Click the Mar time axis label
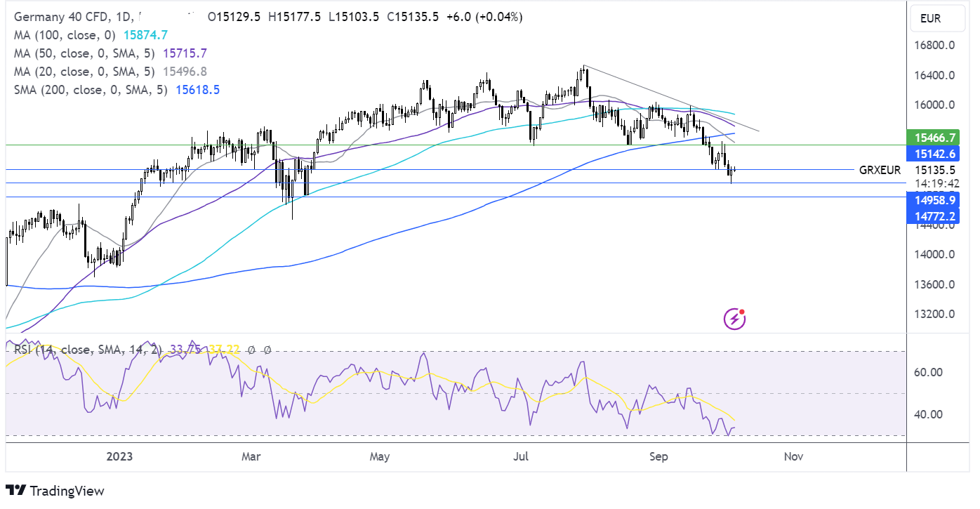 coord(251,456)
